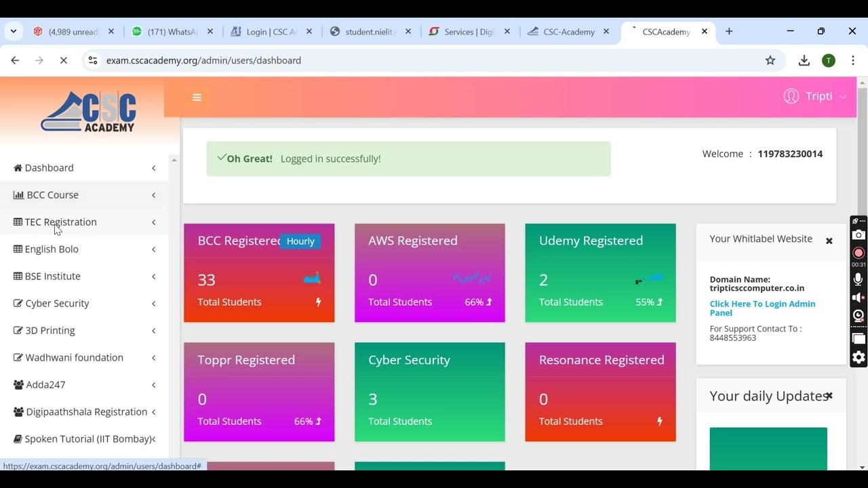This screenshot has width=868, height=488.
Task: Click Here To Login Admin Panel link
Action: (x=762, y=308)
